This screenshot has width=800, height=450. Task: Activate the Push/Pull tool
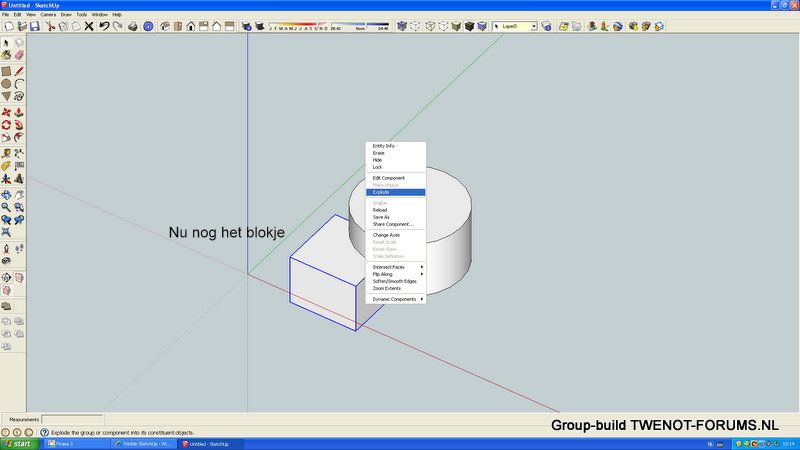coord(19,112)
